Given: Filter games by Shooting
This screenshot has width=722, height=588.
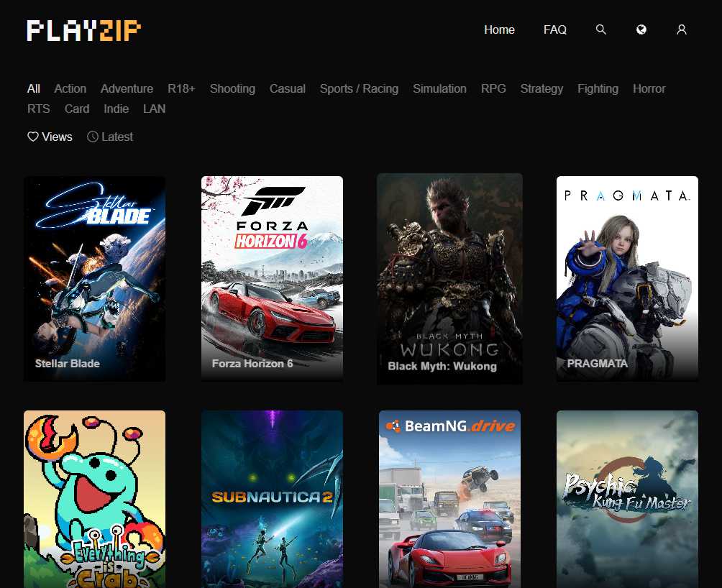Looking at the screenshot, I should (232, 88).
